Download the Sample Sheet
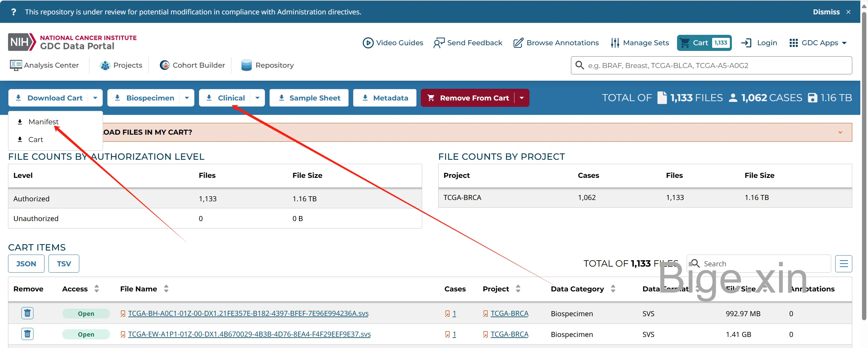The width and height of the screenshot is (868, 348). click(x=309, y=98)
